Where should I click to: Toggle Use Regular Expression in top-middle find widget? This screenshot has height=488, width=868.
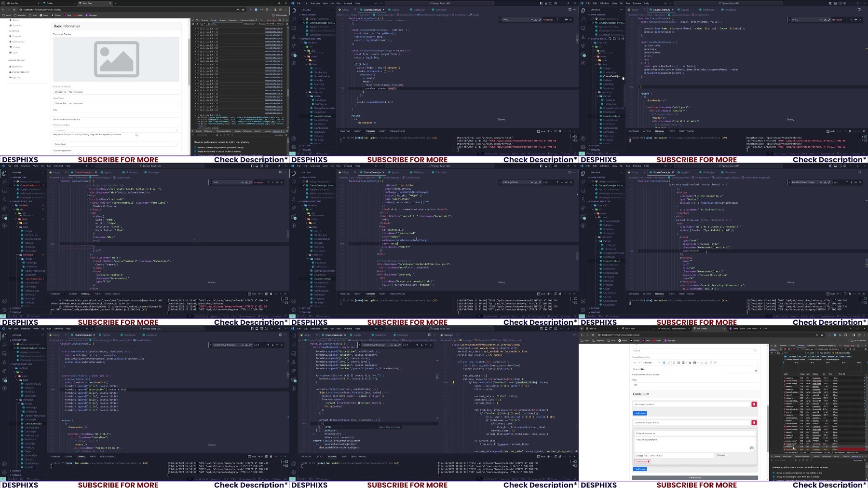pyautogui.click(x=540, y=20)
